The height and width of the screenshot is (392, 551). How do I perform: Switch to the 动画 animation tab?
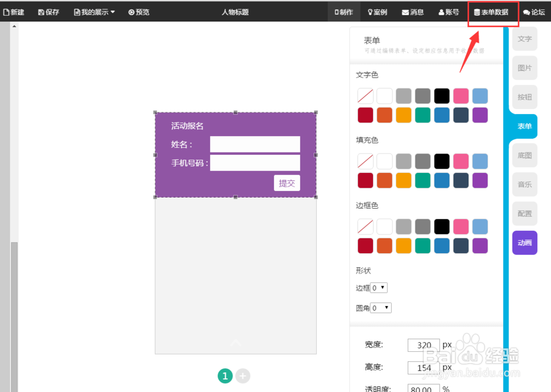pos(524,243)
